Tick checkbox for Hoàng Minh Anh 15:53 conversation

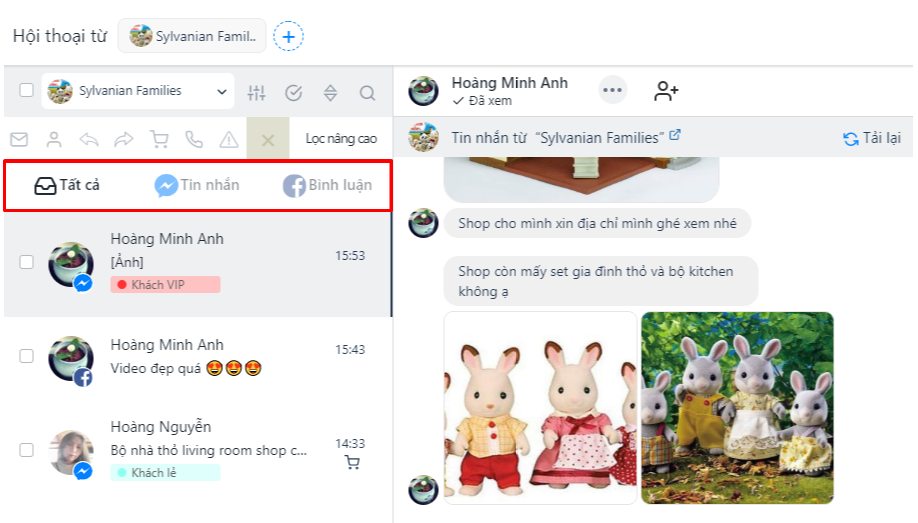click(x=26, y=262)
